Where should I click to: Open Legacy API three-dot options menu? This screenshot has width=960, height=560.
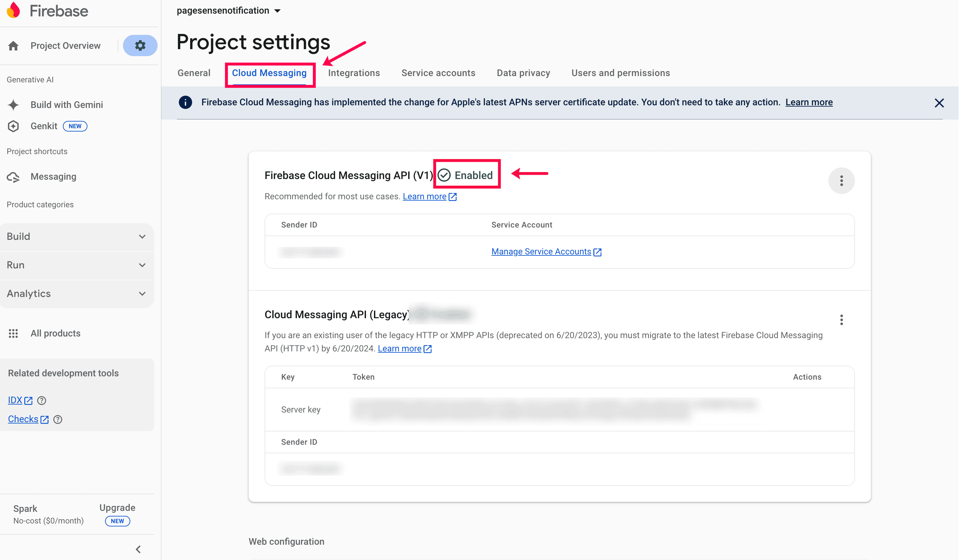pos(841,320)
